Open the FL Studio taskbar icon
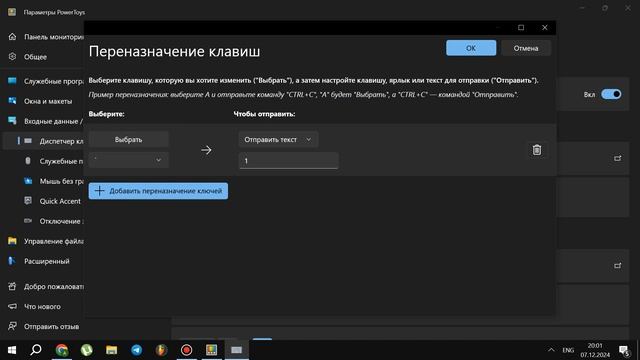 [162, 350]
